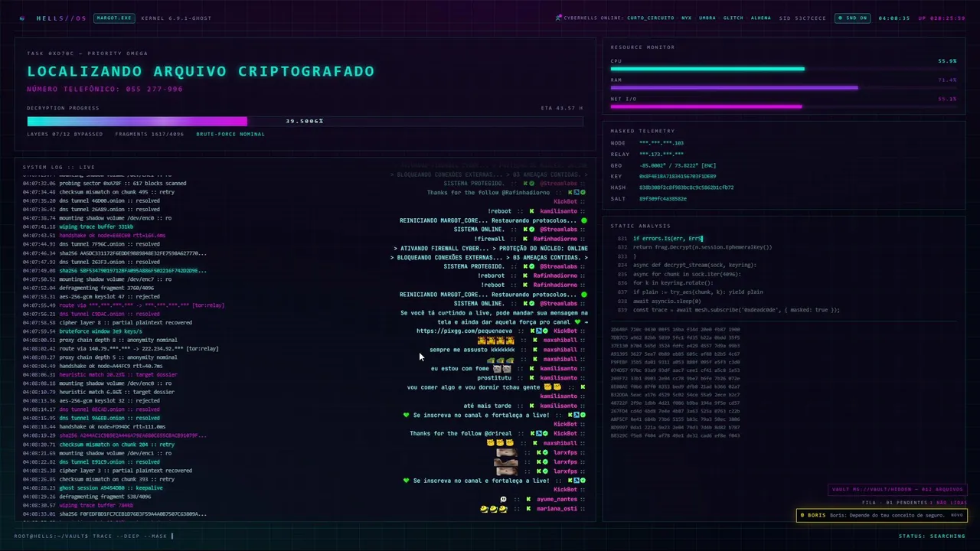Click the FILA 01 PENDENTES queue text
Screen dimensions: 980x551
coord(893,503)
